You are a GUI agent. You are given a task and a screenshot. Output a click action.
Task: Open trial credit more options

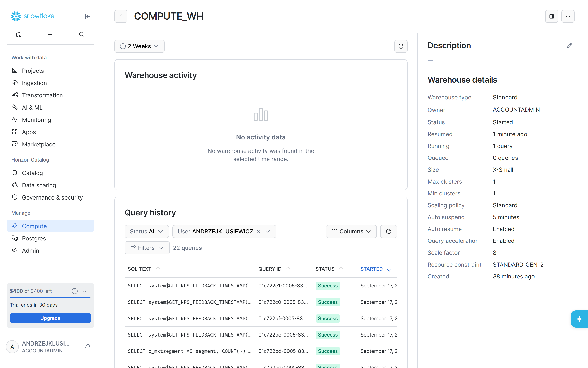click(85, 291)
